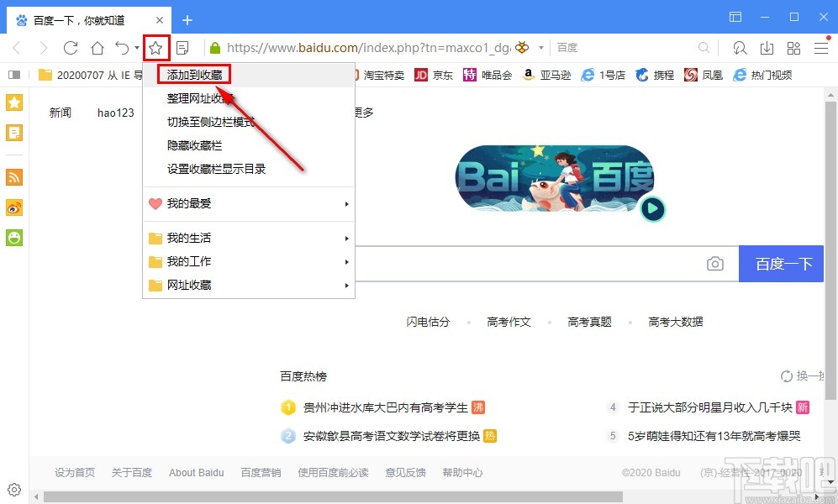Image resolution: width=838 pixels, height=504 pixels.
Task: Open the hamburger main menu
Action: point(821,48)
